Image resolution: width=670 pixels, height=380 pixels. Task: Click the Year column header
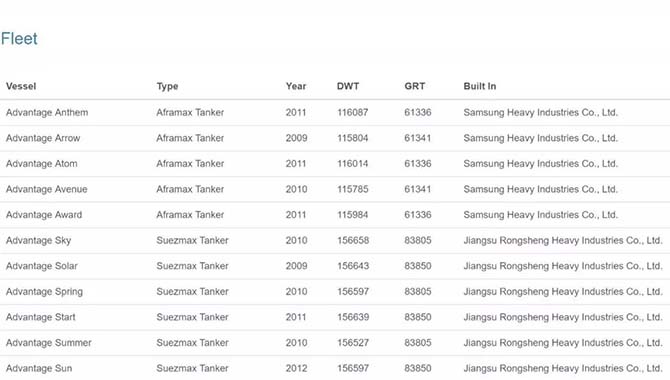(296, 86)
